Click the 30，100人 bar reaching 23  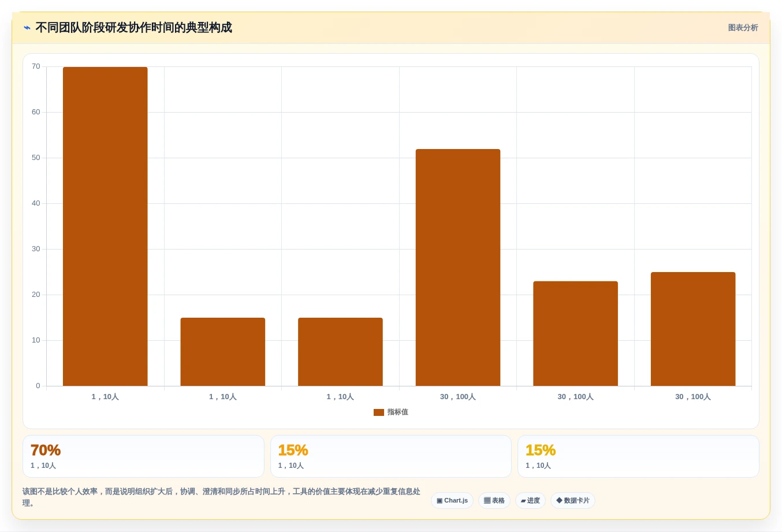pos(576,333)
